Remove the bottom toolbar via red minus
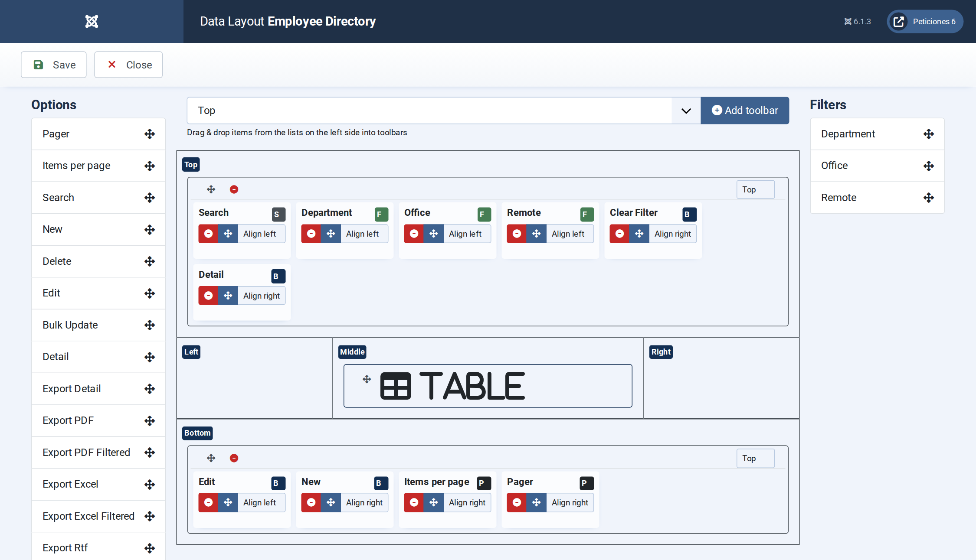This screenshot has height=560, width=976. coord(234,458)
